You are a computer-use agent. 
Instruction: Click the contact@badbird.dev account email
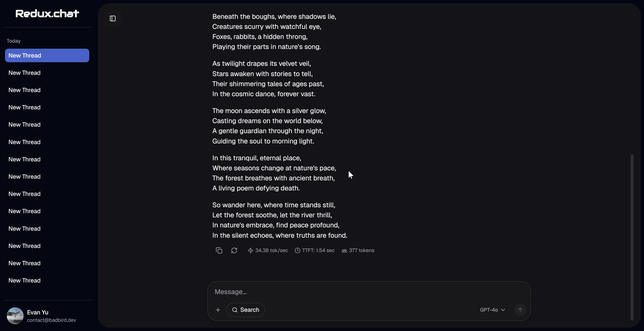click(x=51, y=320)
